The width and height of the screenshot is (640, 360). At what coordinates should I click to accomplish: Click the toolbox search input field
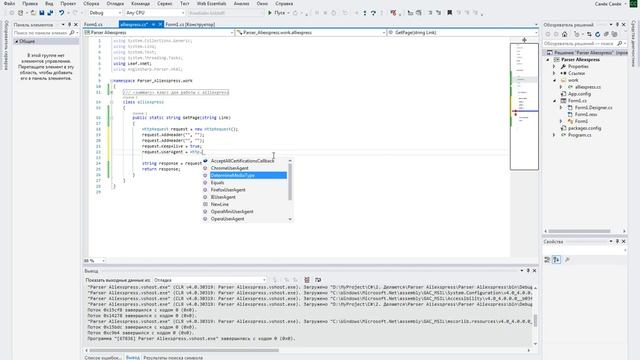tap(41, 33)
